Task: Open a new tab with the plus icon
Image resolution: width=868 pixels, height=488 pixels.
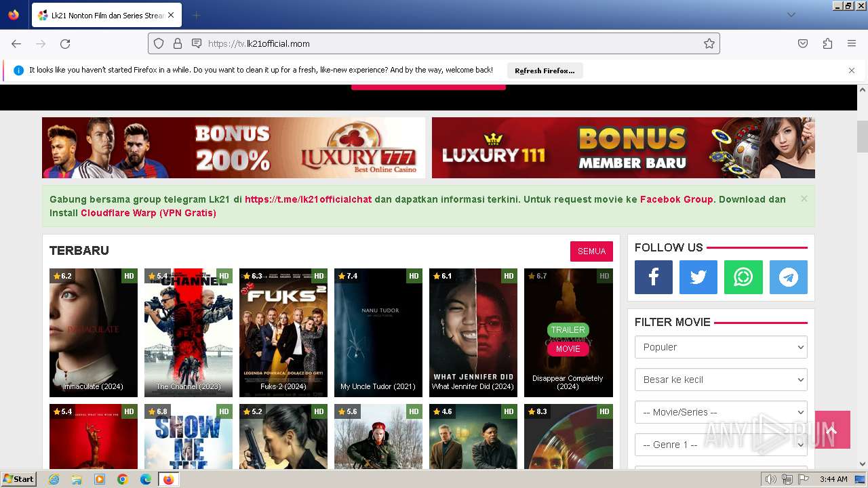Action: (196, 15)
